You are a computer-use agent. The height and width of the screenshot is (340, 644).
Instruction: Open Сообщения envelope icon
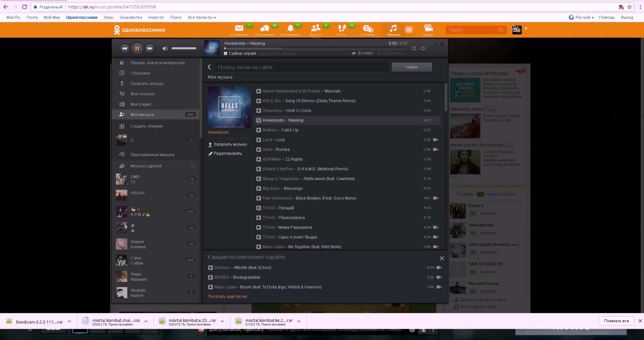coord(239,28)
